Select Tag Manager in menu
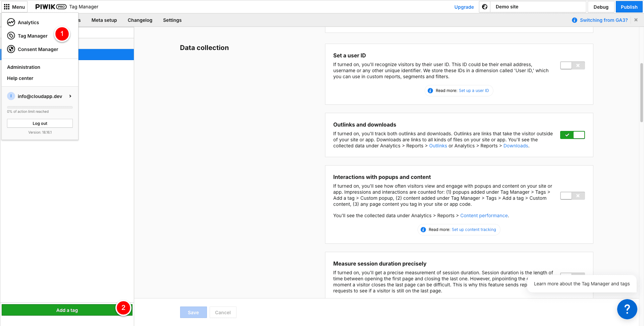 (x=32, y=36)
